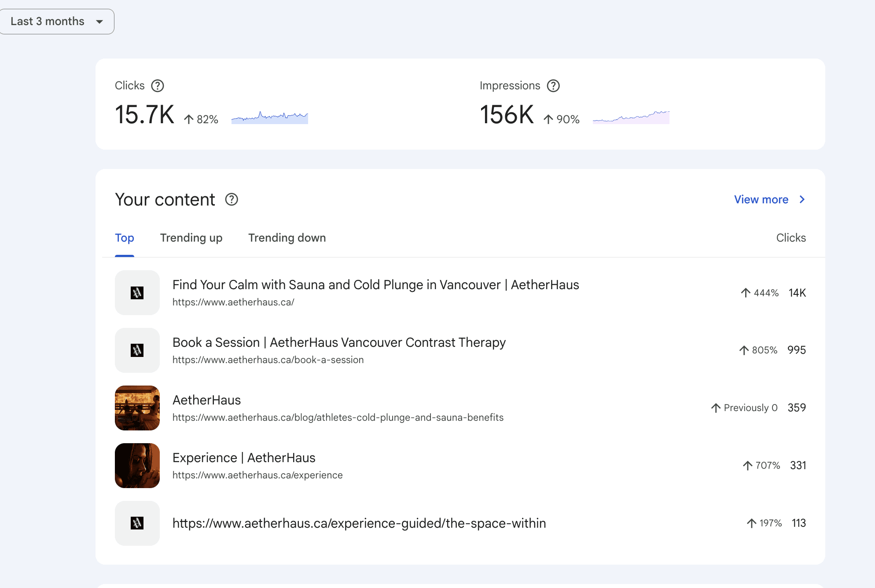The width and height of the screenshot is (875, 588).
Task: Click the Clicks sparkline chart
Action: [269, 117]
